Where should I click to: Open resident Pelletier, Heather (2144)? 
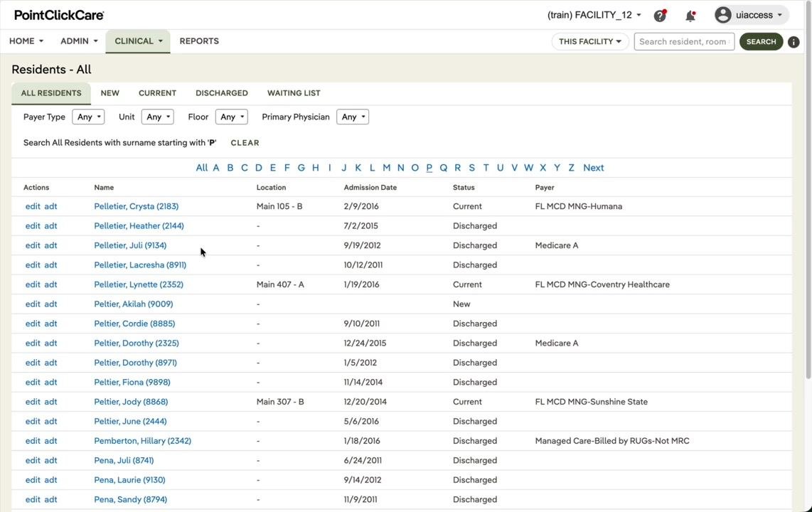pyautogui.click(x=139, y=225)
